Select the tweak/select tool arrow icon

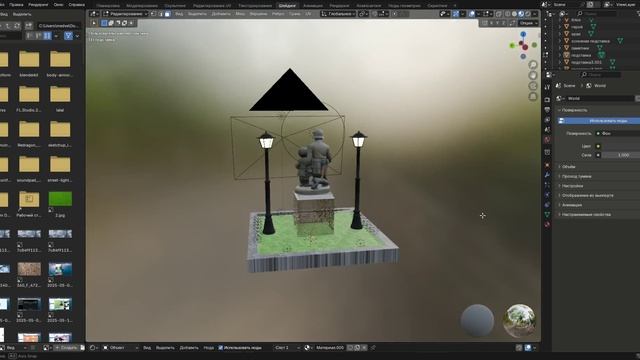pyautogui.click(x=94, y=23)
